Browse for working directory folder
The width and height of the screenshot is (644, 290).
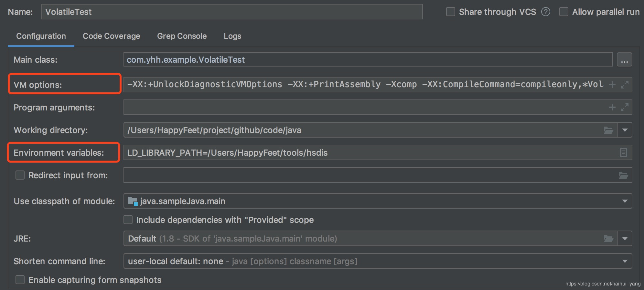[608, 130]
